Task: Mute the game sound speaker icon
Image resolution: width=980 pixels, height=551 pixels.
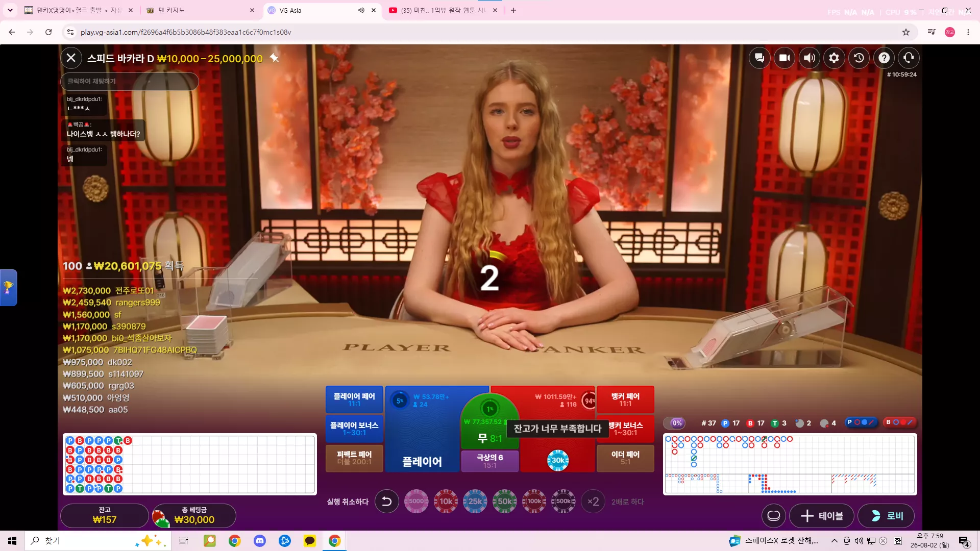Action: [810, 58]
